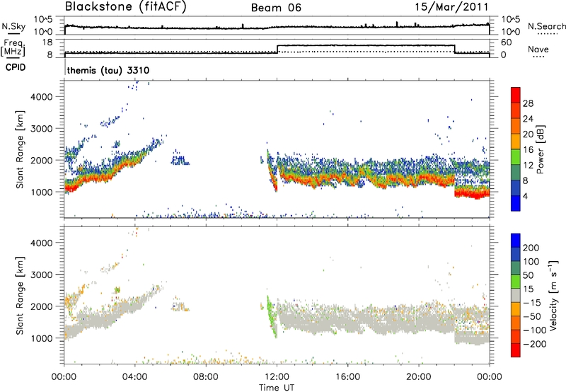Click the '4000' tick on power panel
Viewport: 566px width, 392px height.
point(42,97)
